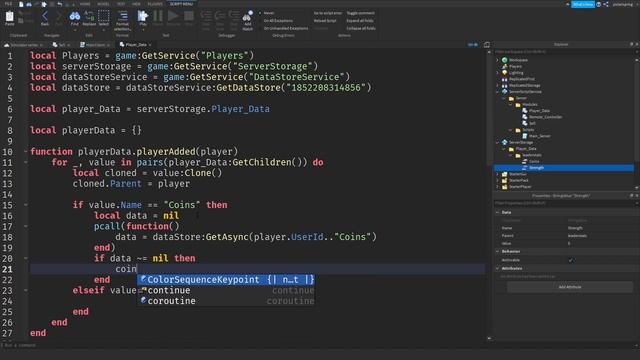Choose the continue autocomplete suggestion

point(226,290)
